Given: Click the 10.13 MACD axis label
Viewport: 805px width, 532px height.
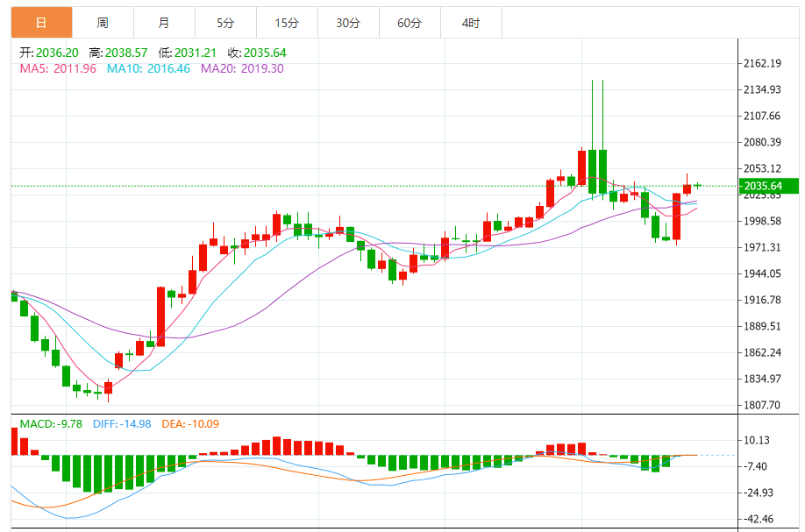Looking at the screenshot, I should point(757,440).
